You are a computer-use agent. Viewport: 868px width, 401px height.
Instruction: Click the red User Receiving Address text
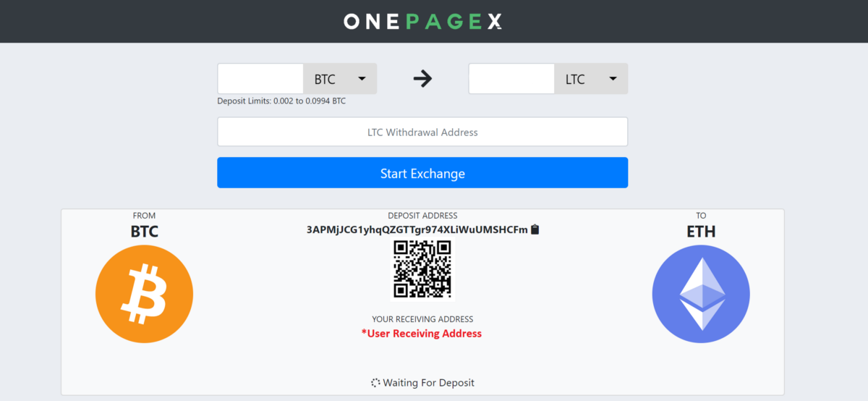click(x=422, y=334)
